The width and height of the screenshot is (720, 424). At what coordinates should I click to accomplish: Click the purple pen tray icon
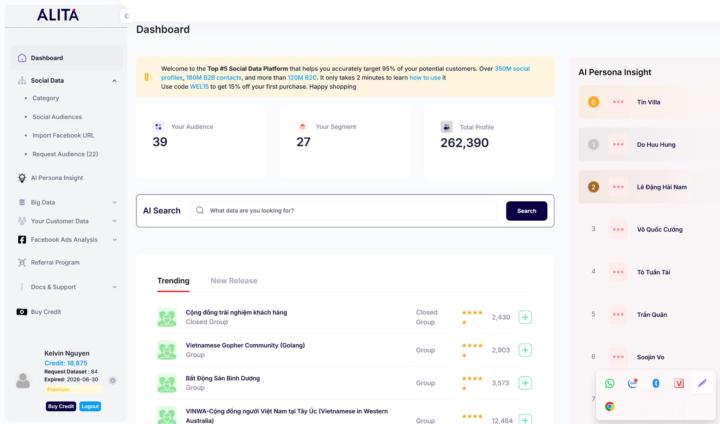coord(702,383)
